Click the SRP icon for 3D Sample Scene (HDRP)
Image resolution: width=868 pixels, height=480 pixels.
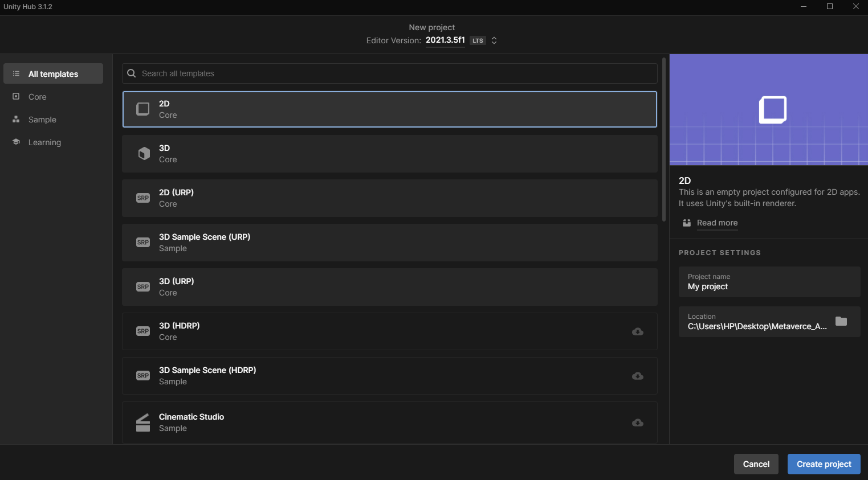pyautogui.click(x=143, y=375)
